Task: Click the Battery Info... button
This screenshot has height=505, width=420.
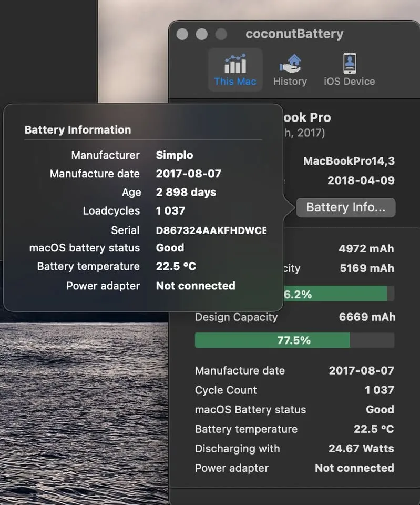Action: click(346, 207)
